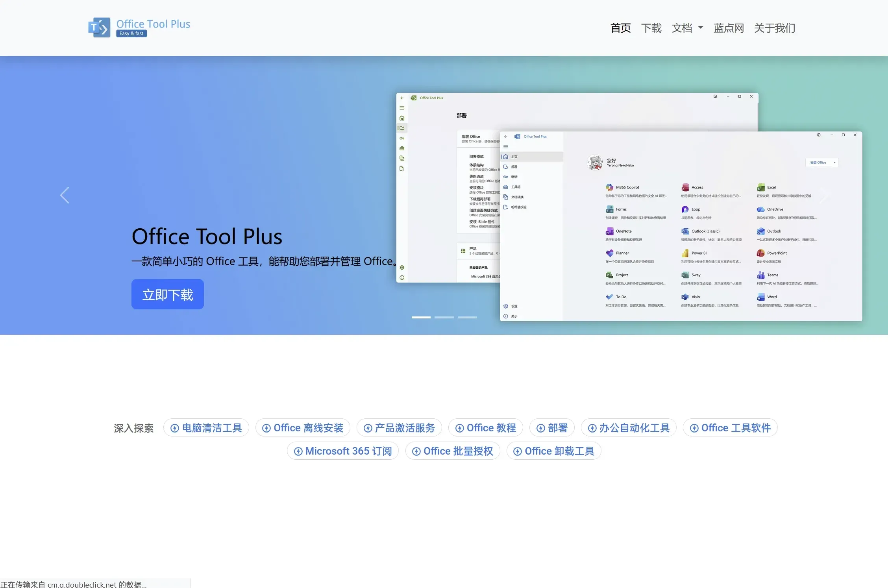Image resolution: width=888 pixels, height=588 pixels.
Task: Select the third carousel indicator bar
Action: click(467, 317)
